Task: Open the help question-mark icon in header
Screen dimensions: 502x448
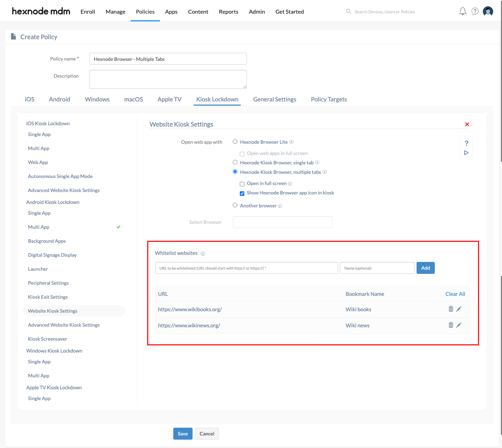Action: click(x=475, y=12)
